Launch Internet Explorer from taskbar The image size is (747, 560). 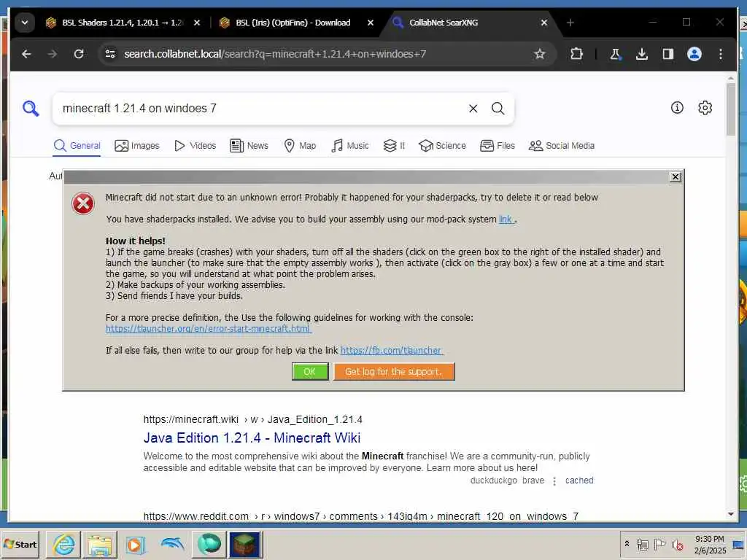[63, 544]
